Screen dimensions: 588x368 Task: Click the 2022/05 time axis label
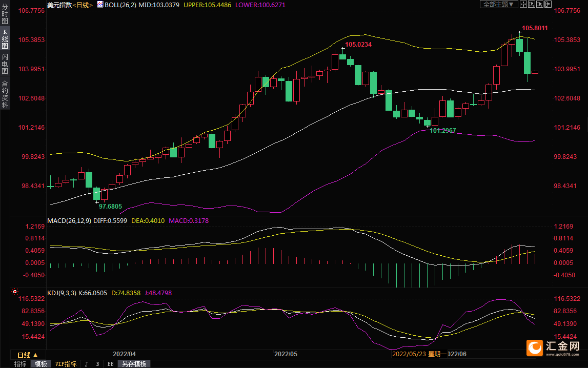tap(286, 354)
